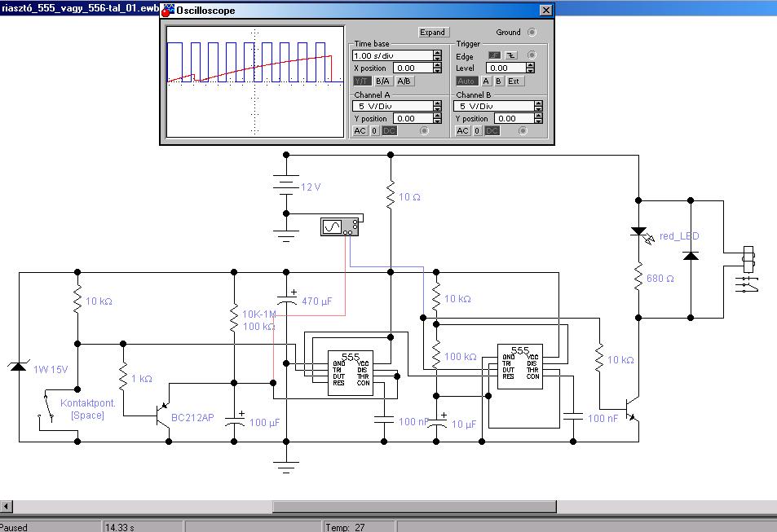Image resolution: width=777 pixels, height=532 pixels.
Task: Click the oscilloscope waveform display
Action: pos(254,81)
